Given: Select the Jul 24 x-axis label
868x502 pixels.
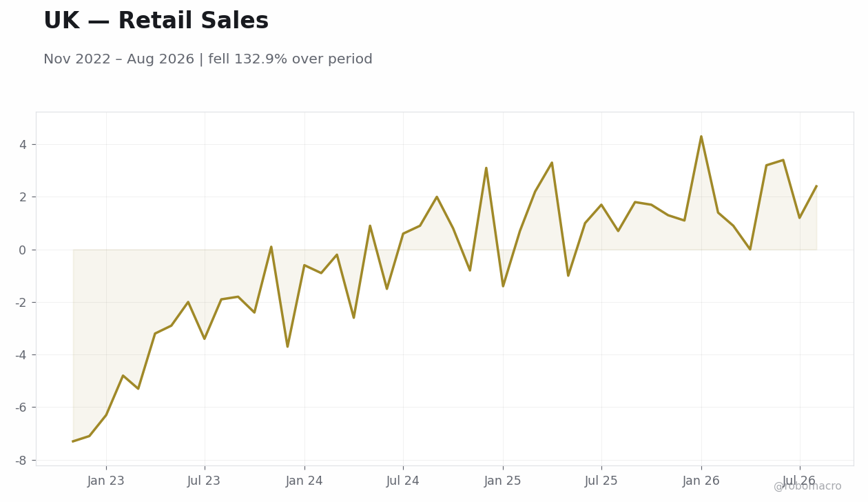Looking at the screenshot, I should [x=403, y=481].
